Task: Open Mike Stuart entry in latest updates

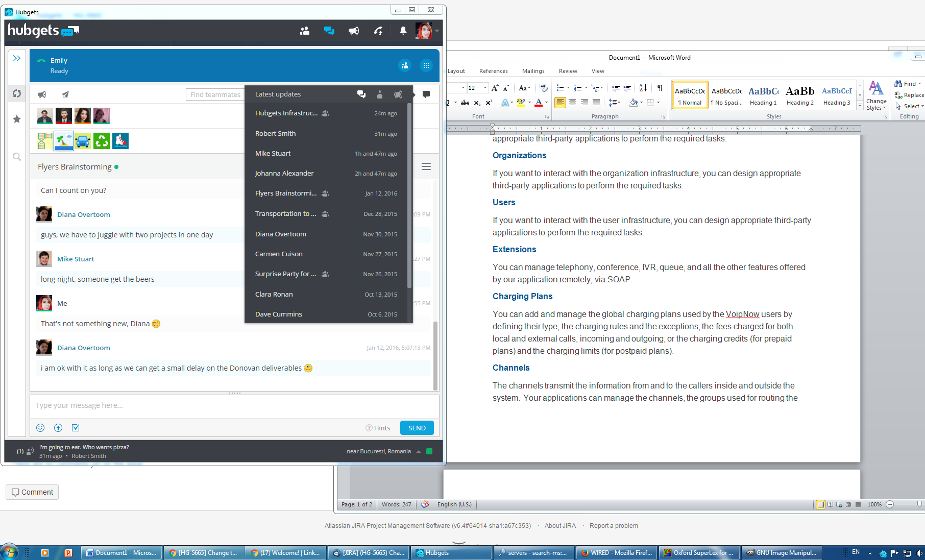Action: 326,153
